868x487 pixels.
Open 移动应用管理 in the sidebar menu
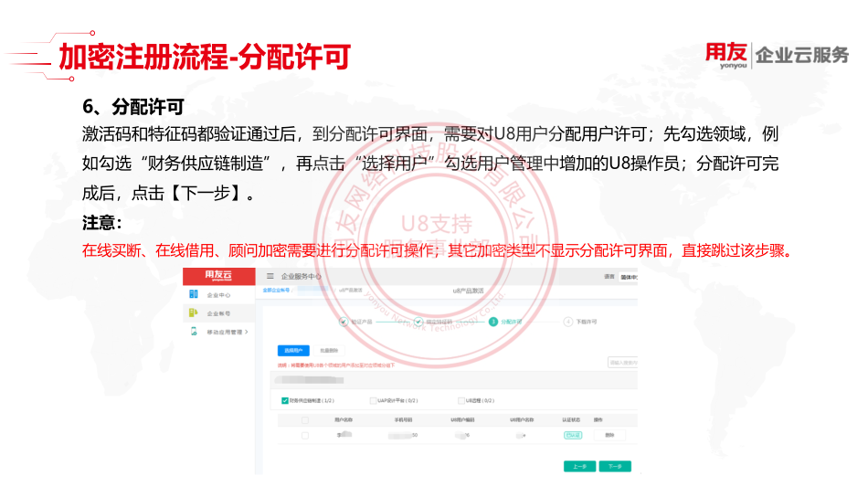224,332
